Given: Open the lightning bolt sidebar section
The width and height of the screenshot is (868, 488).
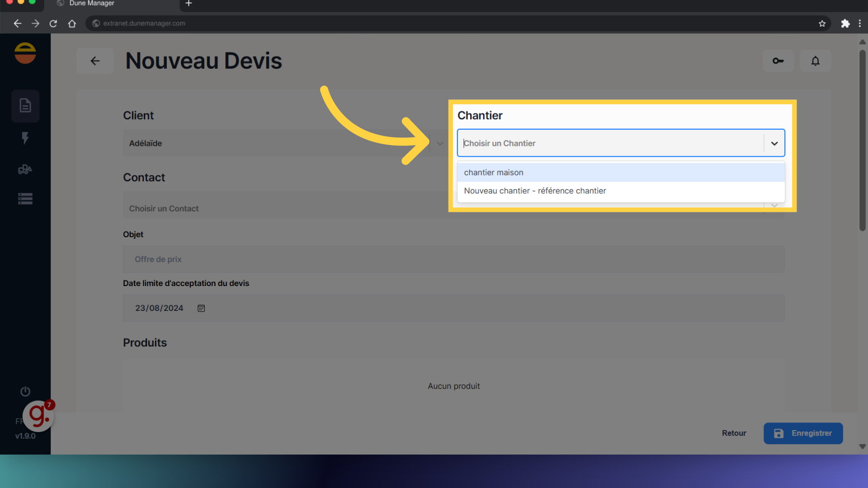Looking at the screenshot, I should point(25,138).
